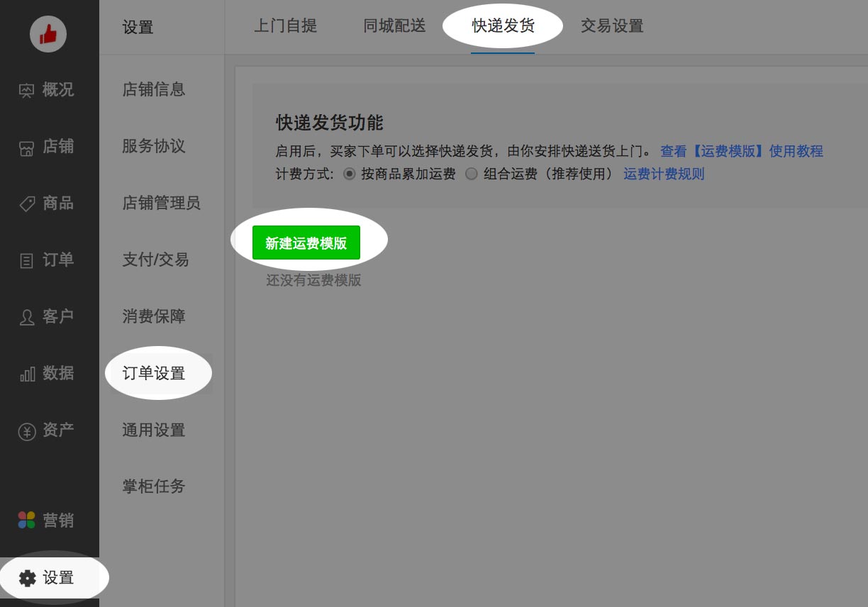This screenshot has height=607, width=868.
Task: Open 消费保障 settings menu item
Action: click(154, 316)
